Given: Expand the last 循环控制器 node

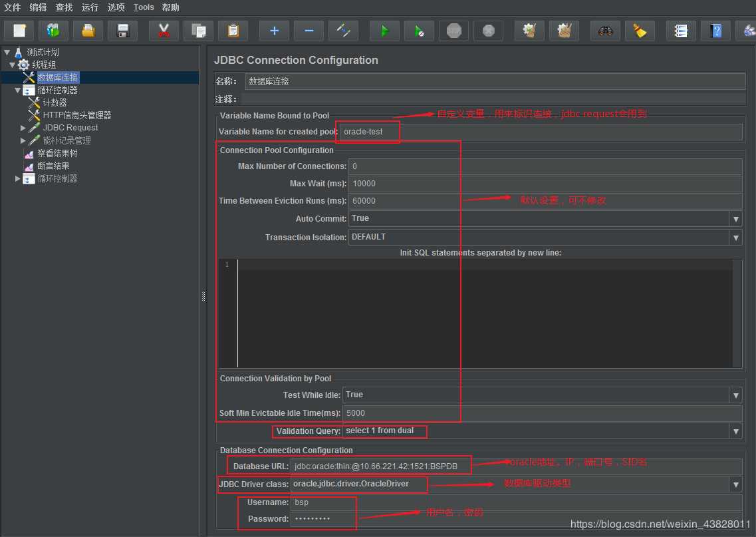Looking at the screenshot, I should 18,178.
